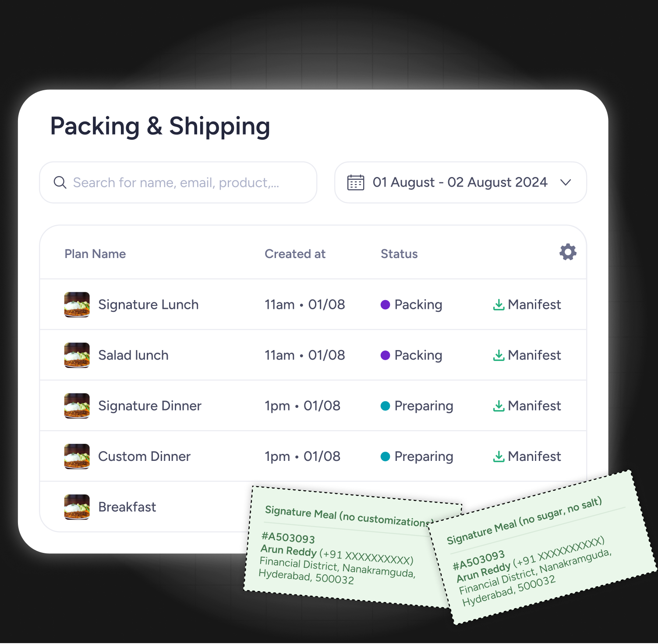Open table settings gear icon
This screenshot has width=658, height=644.
(x=568, y=252)
